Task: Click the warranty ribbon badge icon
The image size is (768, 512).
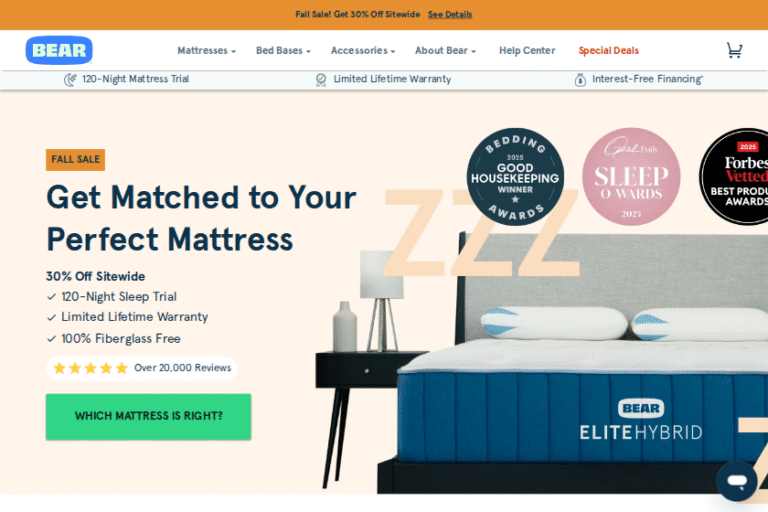Action: [x=321, y=79]
